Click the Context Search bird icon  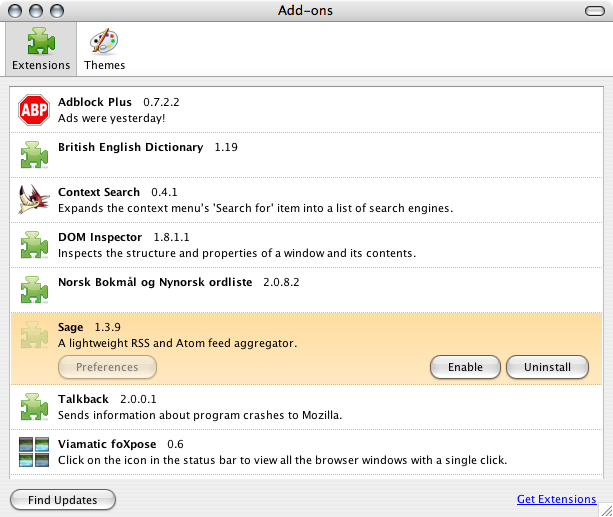pos(34,199)
